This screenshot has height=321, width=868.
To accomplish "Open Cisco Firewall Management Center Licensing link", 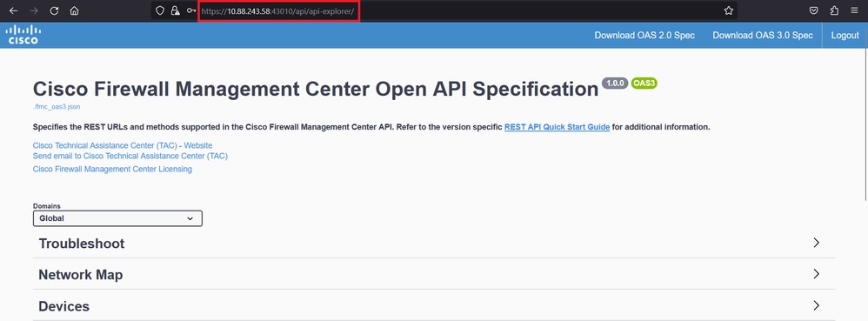I will click(x=112, y=169).
